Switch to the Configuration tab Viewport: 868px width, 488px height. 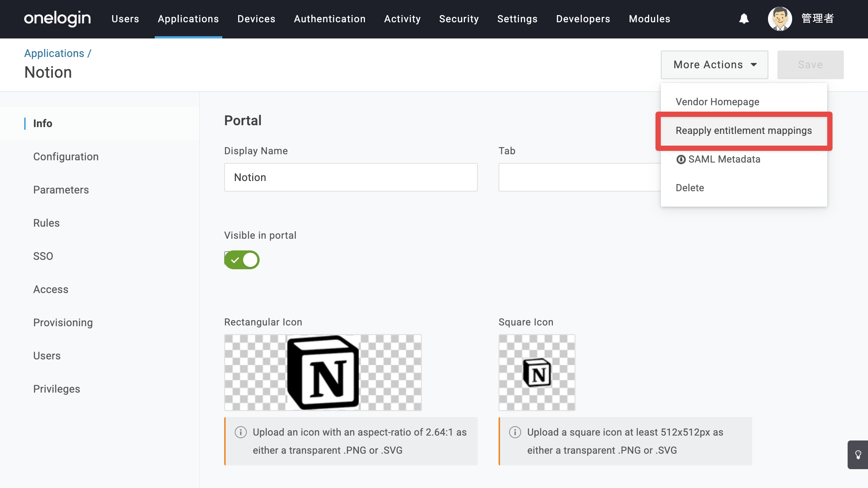pos(100,157)
